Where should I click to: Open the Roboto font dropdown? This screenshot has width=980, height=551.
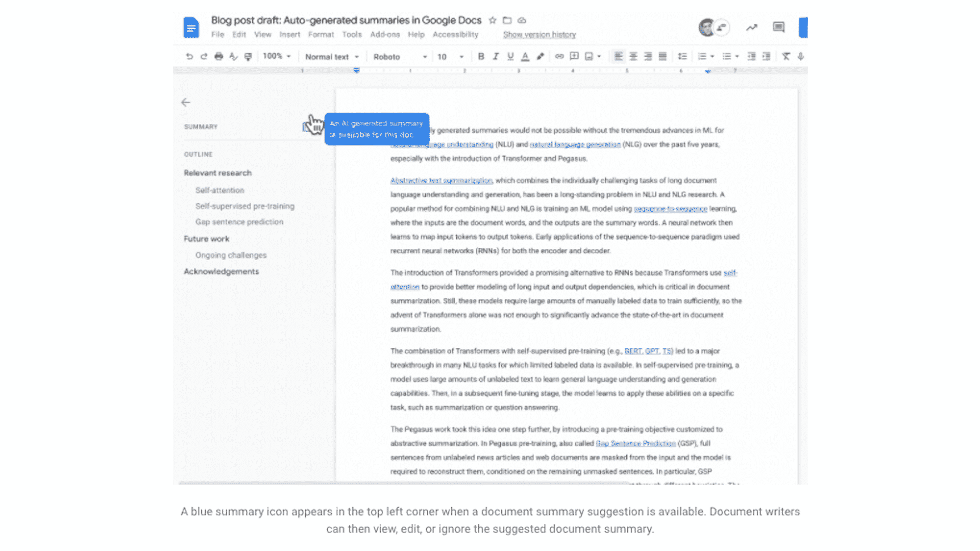400,57
